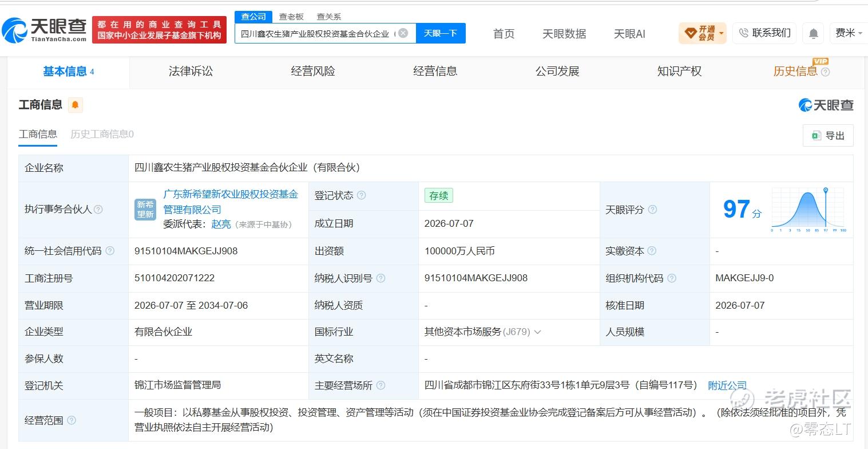Click 锦江市场监督管理局 registration authority
This screenshot has height=449, width=868.
point(177,386)
